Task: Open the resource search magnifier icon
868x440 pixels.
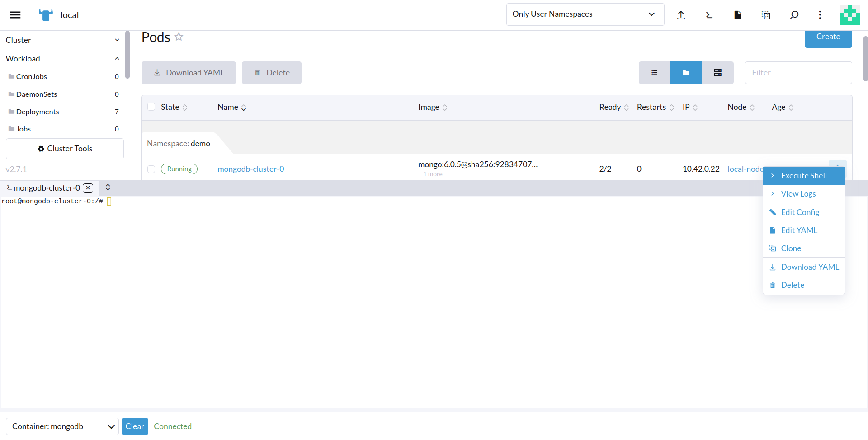Action: tap(794, 14)
